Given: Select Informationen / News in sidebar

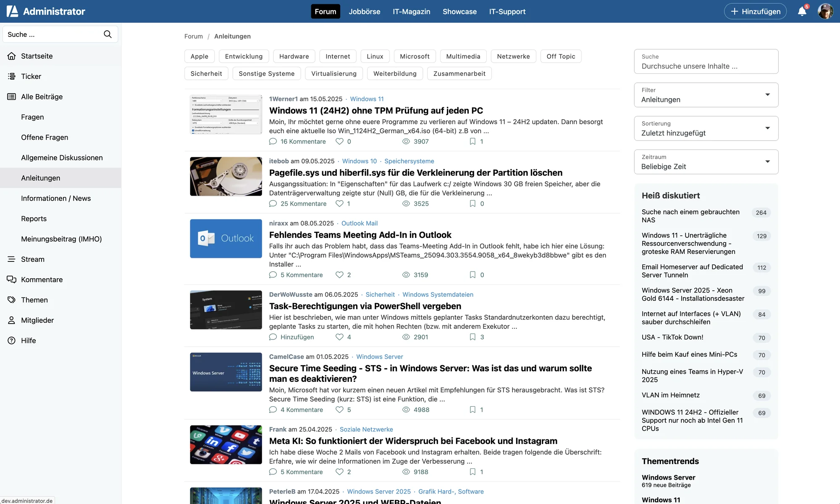Looking at the screenshot, I should 56,198.
